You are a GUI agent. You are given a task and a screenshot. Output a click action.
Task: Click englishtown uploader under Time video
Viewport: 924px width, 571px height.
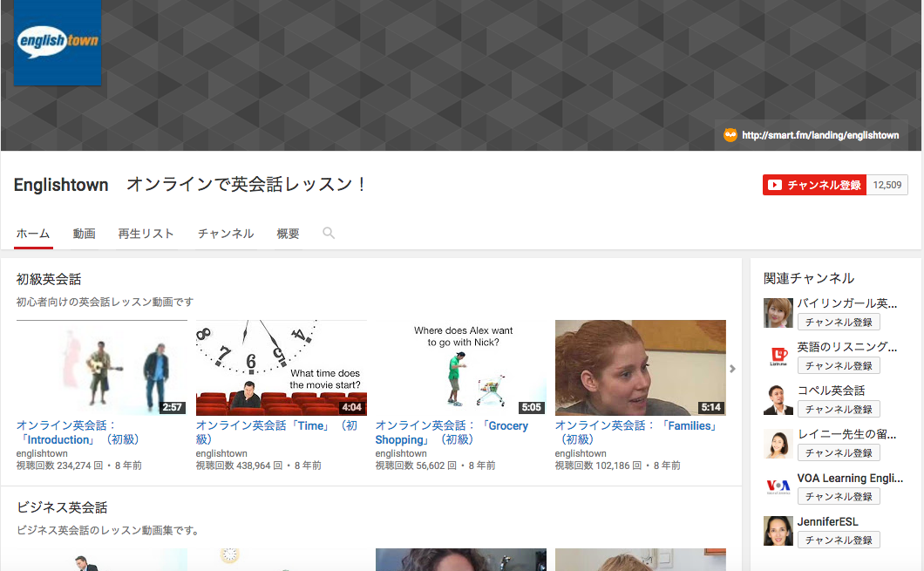[x=221, y=453]
